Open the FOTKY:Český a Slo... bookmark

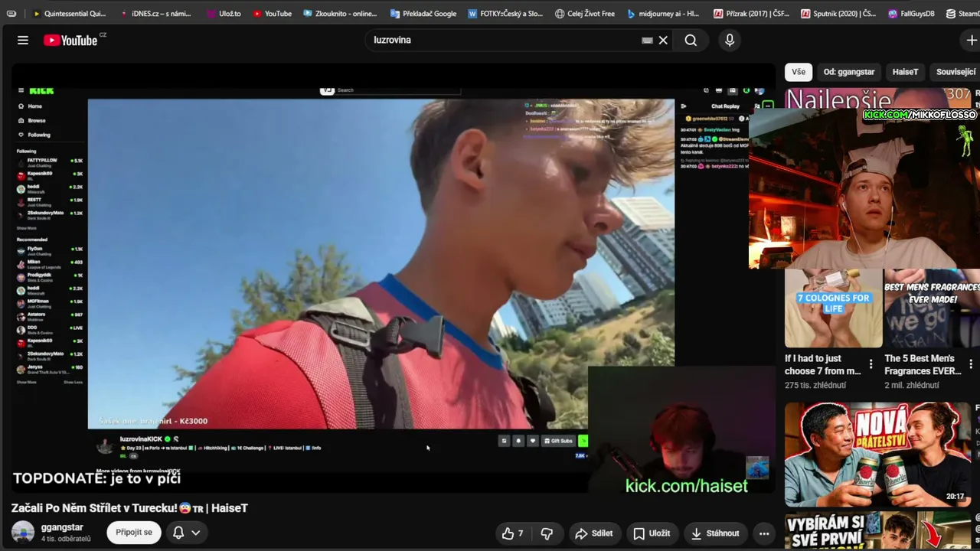[x=505, y=13]
